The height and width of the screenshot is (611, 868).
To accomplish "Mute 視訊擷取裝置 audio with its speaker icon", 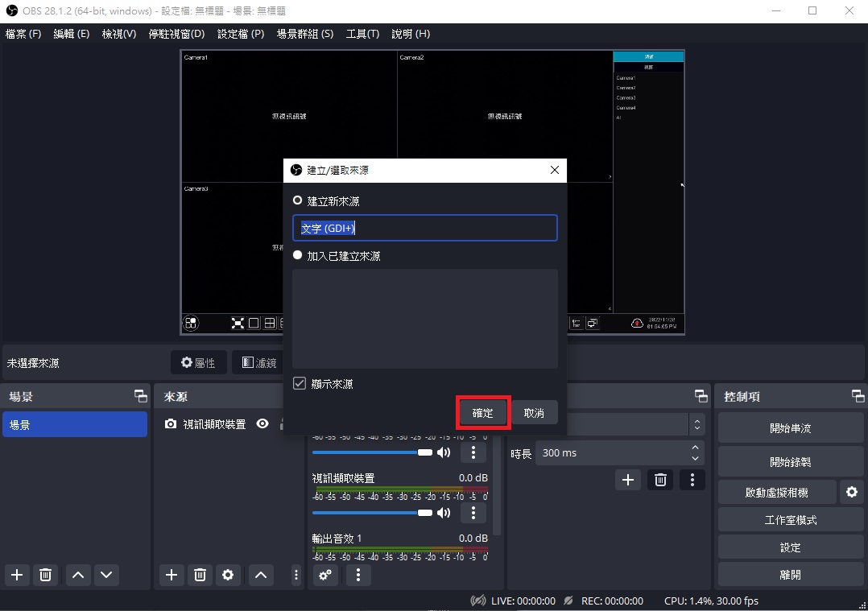I will (x=444, y=513).
